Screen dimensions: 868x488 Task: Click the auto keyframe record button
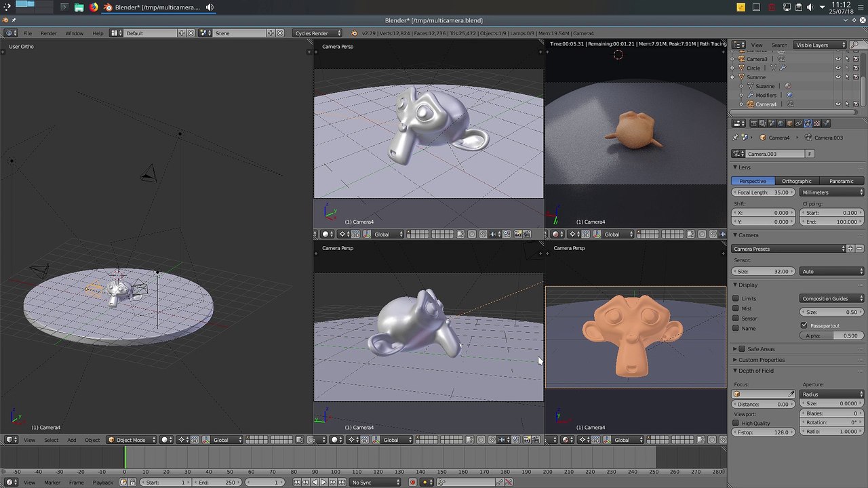tap(412, 482)
